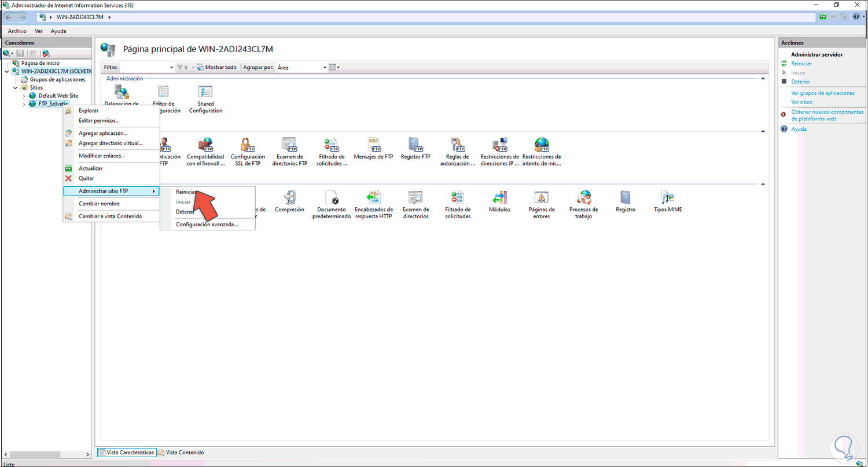Click Ayuda link in Acciones panel

pos(799,129)
